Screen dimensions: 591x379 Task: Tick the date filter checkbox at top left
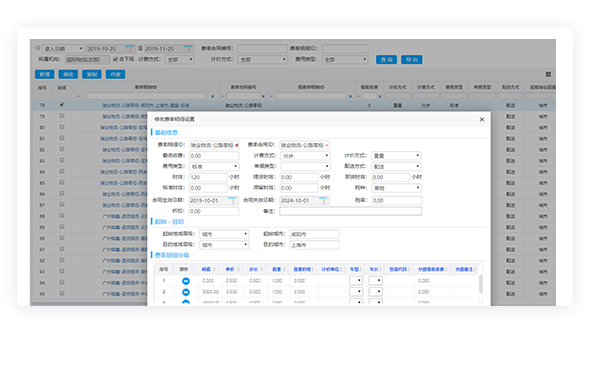coord(38,48)
